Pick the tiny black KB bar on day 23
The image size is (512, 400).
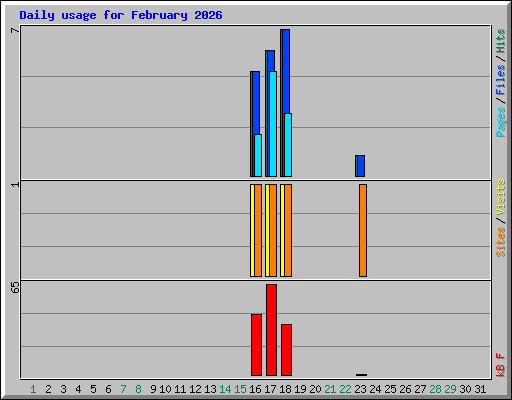point(361,375)
